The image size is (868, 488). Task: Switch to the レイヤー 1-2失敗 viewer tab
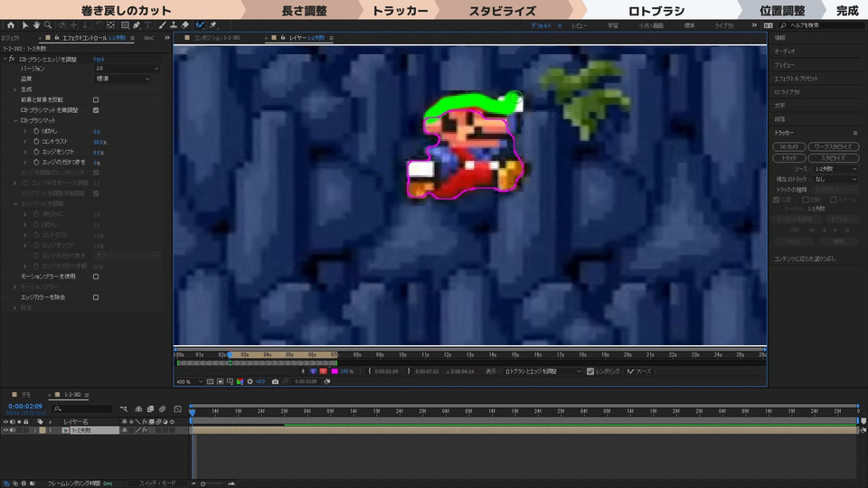307,38
